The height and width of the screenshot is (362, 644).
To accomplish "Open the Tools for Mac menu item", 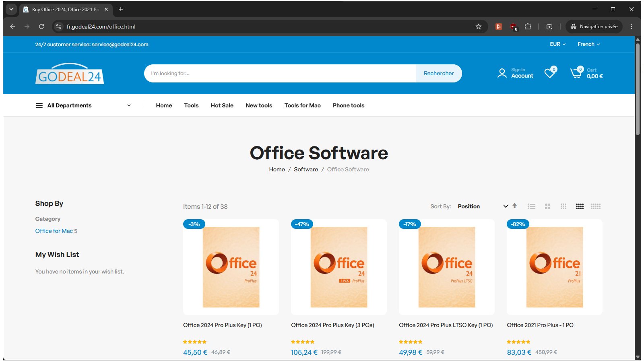I will [x=302, y=105].
